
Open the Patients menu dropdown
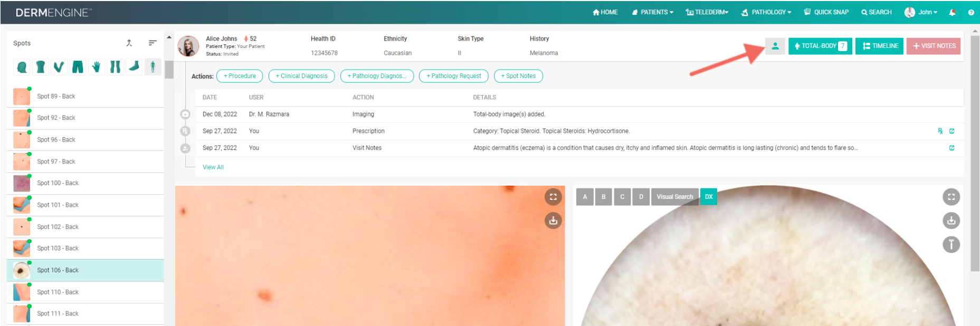point(652,12)
